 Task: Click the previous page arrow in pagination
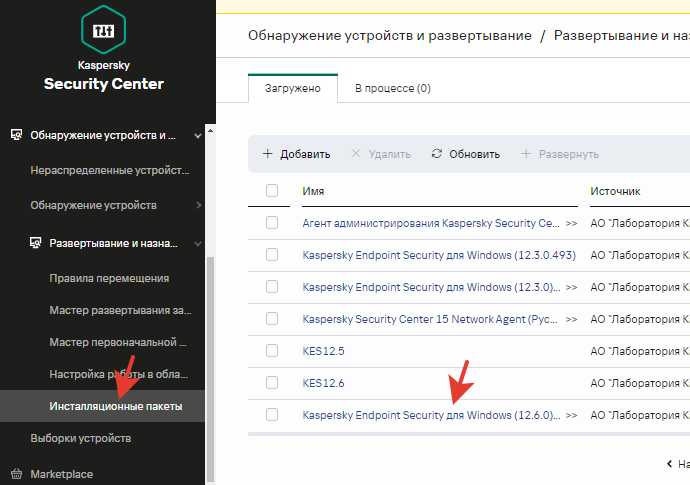point(669,463)
